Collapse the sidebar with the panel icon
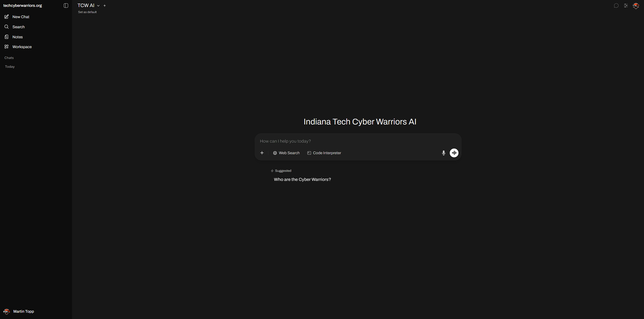This screenshot has height=319, width=644. (66, 6)
